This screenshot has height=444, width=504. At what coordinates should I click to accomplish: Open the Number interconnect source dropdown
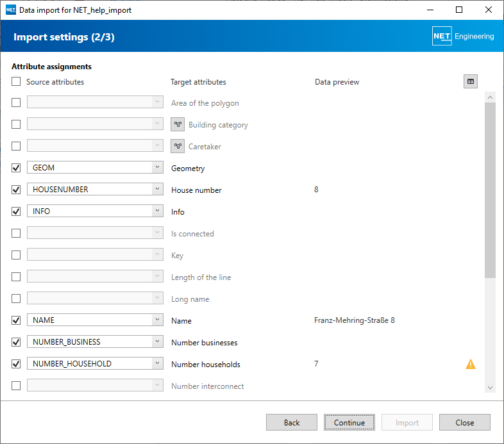point(95,385)
